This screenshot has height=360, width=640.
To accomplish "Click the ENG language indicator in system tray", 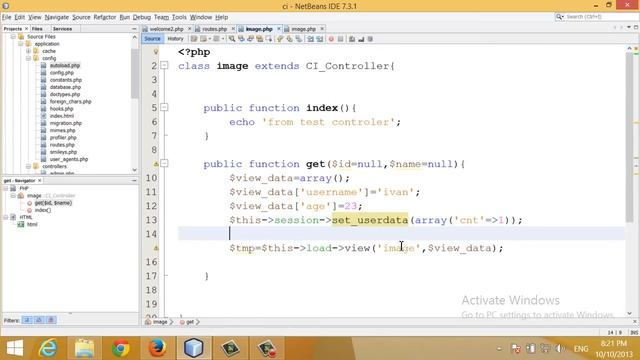I will click(x=581, y=349).
